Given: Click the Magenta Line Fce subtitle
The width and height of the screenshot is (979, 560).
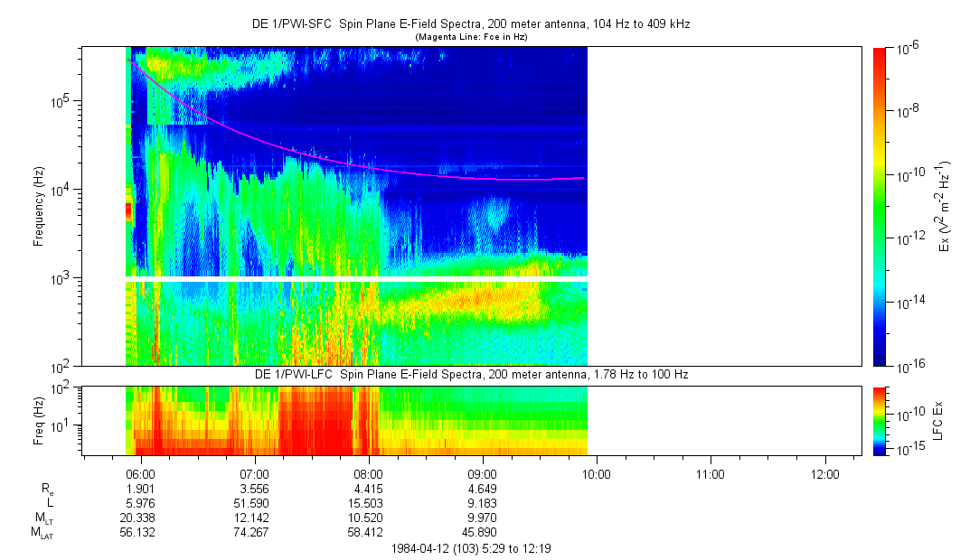Looking at the screenshot, I should point(470,37).
